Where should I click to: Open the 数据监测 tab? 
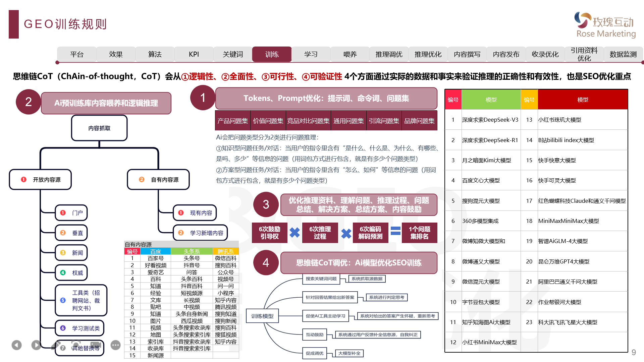point(623,54)
